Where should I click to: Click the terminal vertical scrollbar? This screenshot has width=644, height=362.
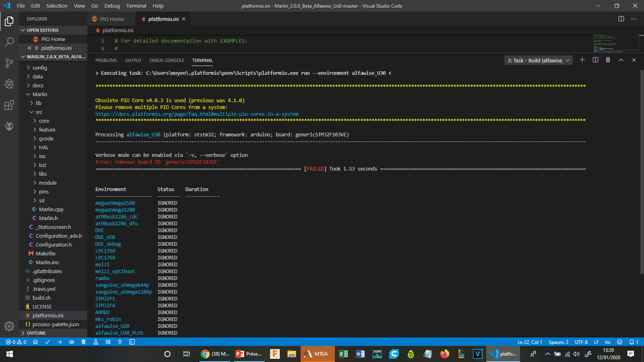point(642,172)
